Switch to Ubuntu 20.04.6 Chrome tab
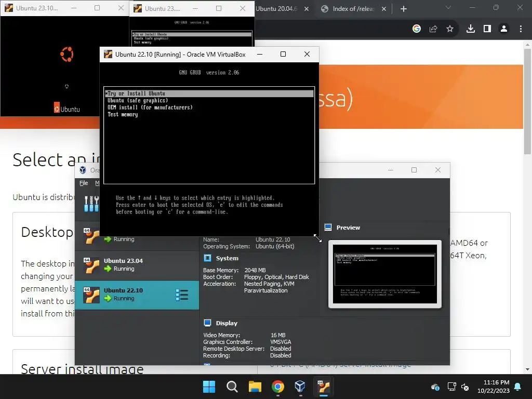The width and height of the screenshot is (532, 399). [276, 9]
